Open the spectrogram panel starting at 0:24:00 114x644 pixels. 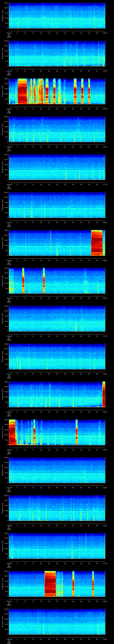point(57,91)
